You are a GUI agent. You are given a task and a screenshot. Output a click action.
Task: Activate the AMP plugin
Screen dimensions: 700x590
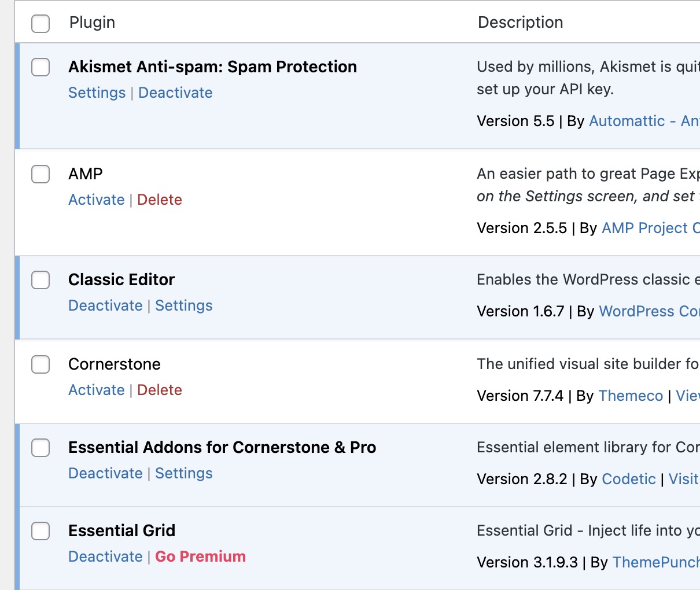coord(97,200)
